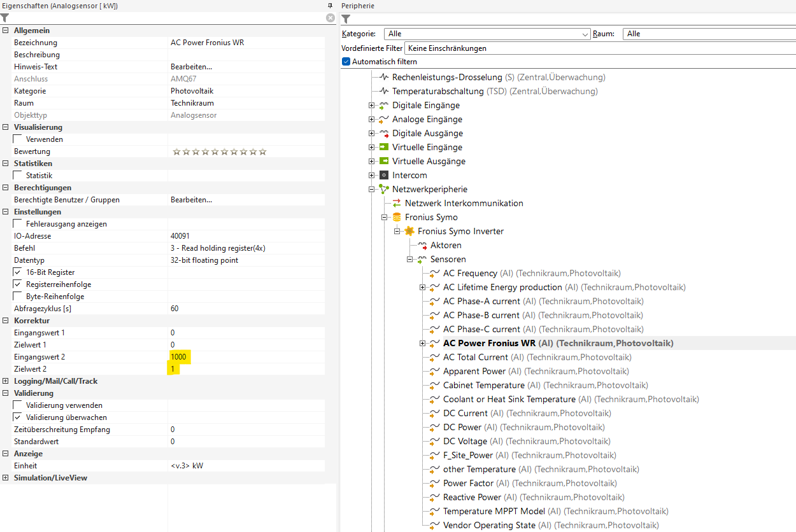Edit the IO-Adresse value 40091

point(180,236)
